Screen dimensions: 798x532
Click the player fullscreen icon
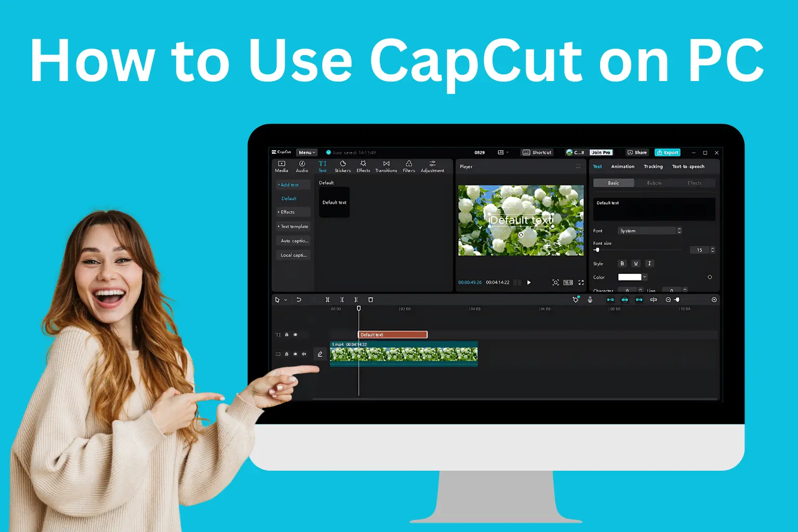(x=581, y=283)
